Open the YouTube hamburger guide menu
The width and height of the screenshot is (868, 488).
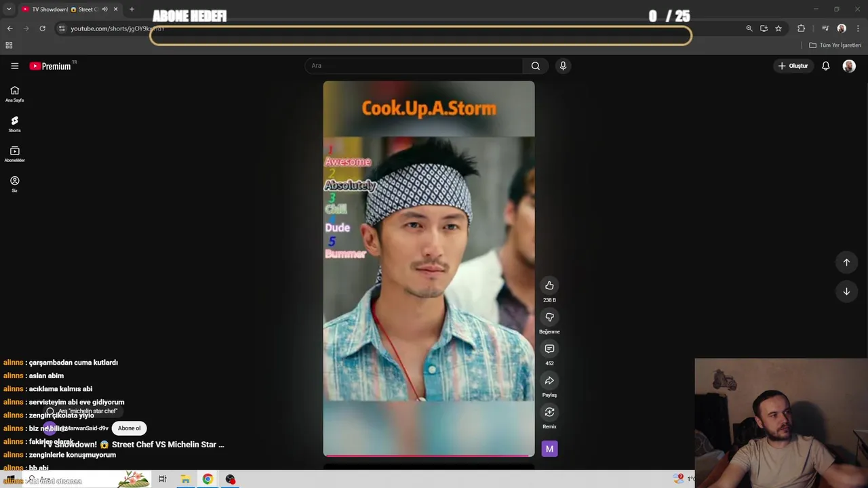point(14,66)
